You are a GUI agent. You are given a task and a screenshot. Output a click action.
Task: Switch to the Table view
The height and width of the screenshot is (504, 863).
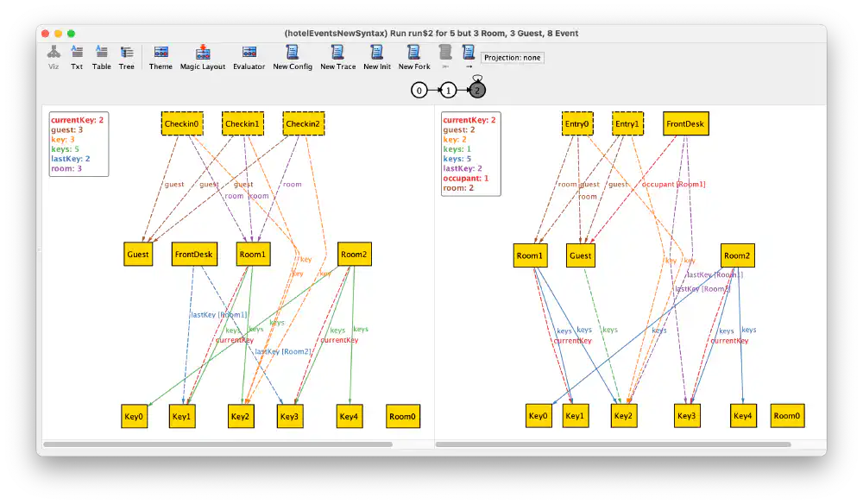coord(101,57)
